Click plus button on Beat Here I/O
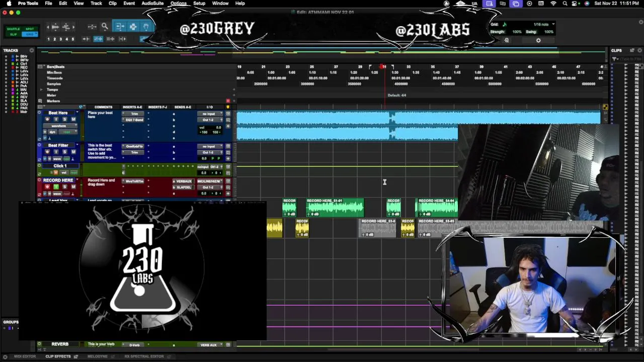 pos(228,126)
